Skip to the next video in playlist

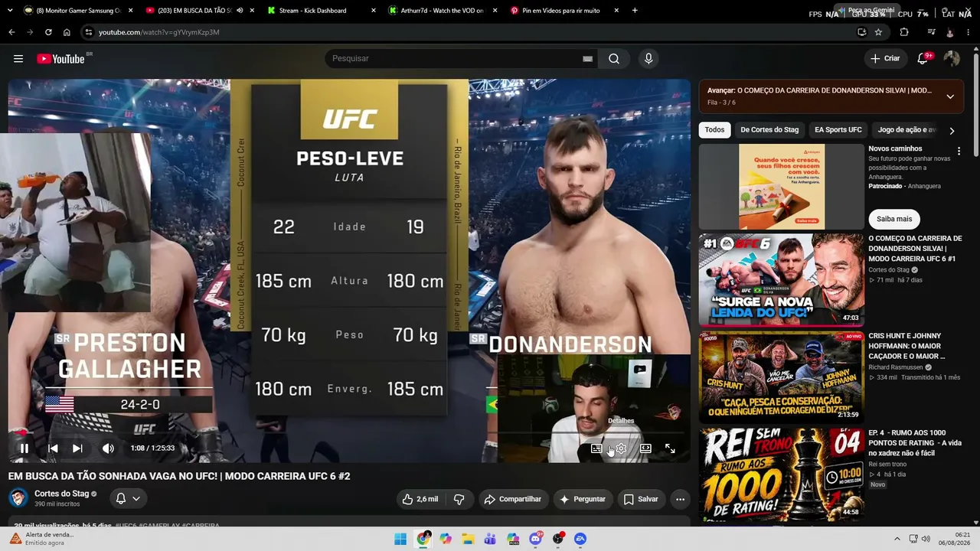point(77,448)
